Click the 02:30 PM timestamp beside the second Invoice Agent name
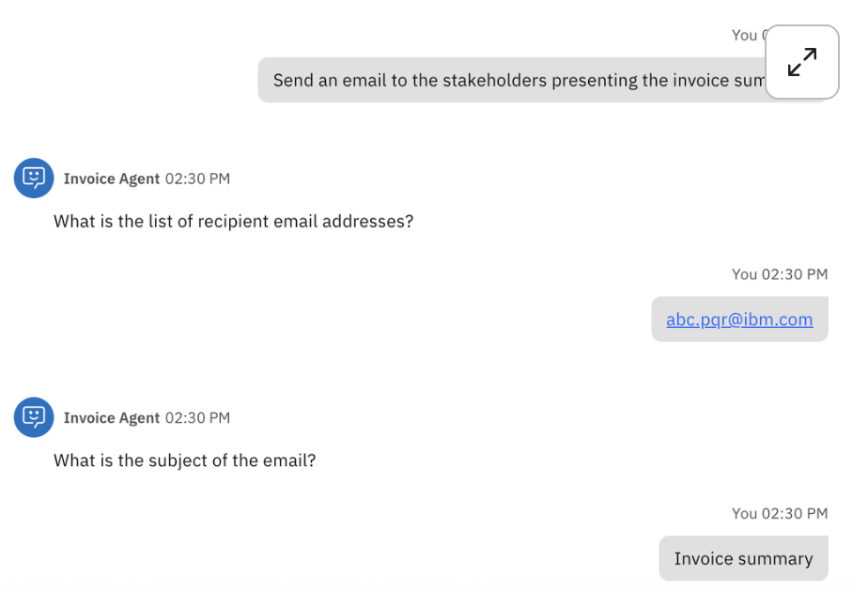Image resolution: width=868 pixels, height=592 pixels. (197, 418)
